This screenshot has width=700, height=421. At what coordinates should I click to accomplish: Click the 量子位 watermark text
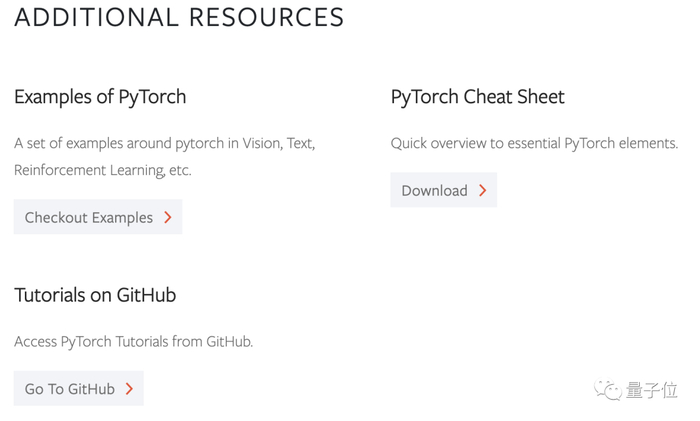pyautogui.click(x=653, y=390)
